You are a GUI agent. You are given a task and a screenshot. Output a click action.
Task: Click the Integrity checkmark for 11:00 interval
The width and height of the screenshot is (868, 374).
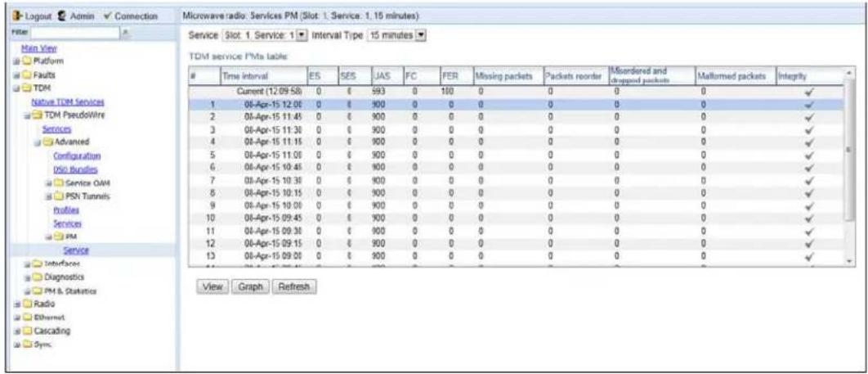[x=811, y=156]
